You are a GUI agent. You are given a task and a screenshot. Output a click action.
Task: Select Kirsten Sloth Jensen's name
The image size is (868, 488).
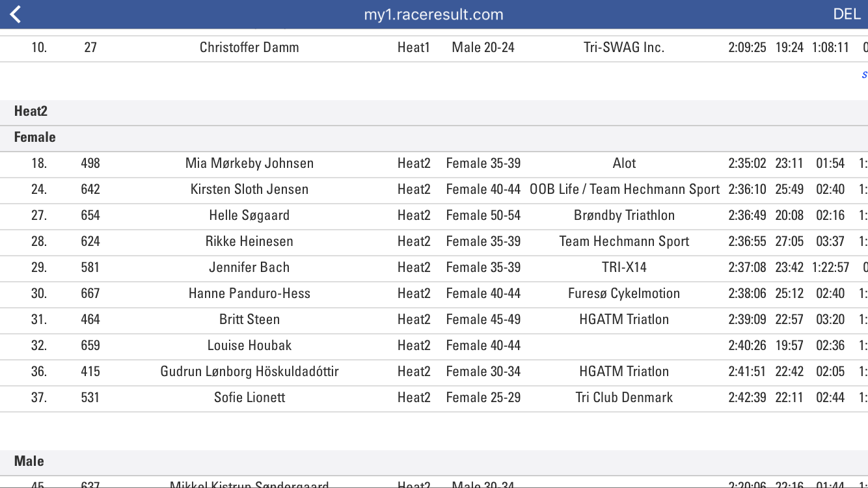(249, 189)
